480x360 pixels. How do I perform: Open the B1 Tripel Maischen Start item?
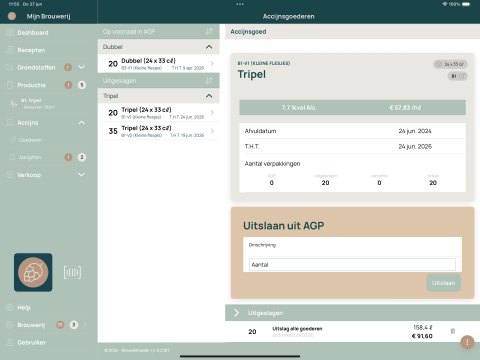pyautogui.click(x=37, y=104)
